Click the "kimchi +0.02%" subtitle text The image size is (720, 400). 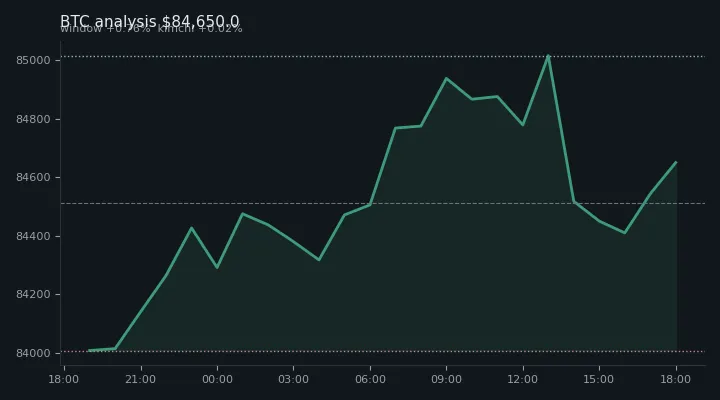point(200,29)
